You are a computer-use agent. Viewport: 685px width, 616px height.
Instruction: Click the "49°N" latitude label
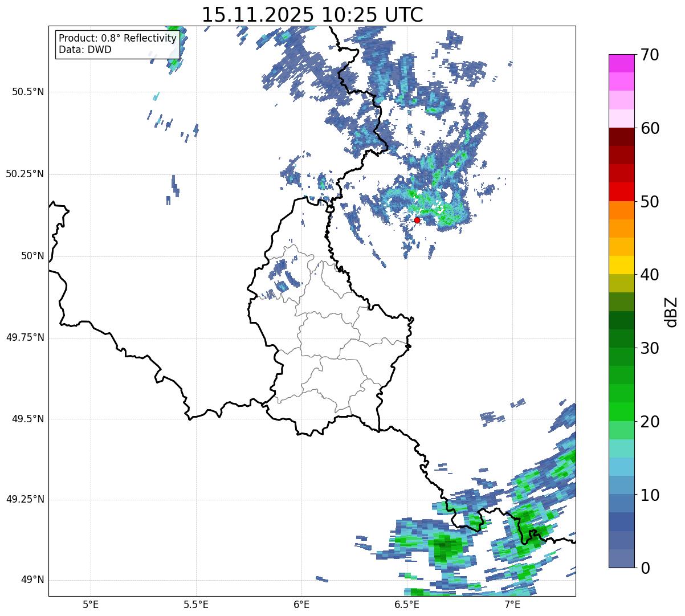click(32, 580)
